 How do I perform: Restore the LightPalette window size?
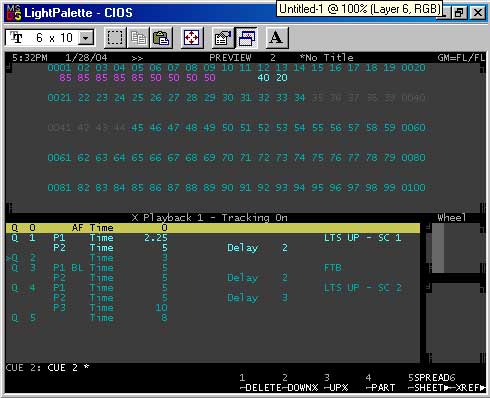[x=459, y=13]
